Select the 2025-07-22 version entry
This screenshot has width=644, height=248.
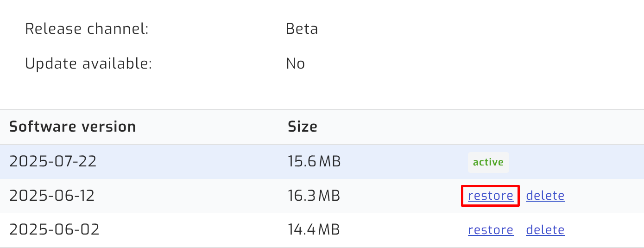click(x=53, y=161)
